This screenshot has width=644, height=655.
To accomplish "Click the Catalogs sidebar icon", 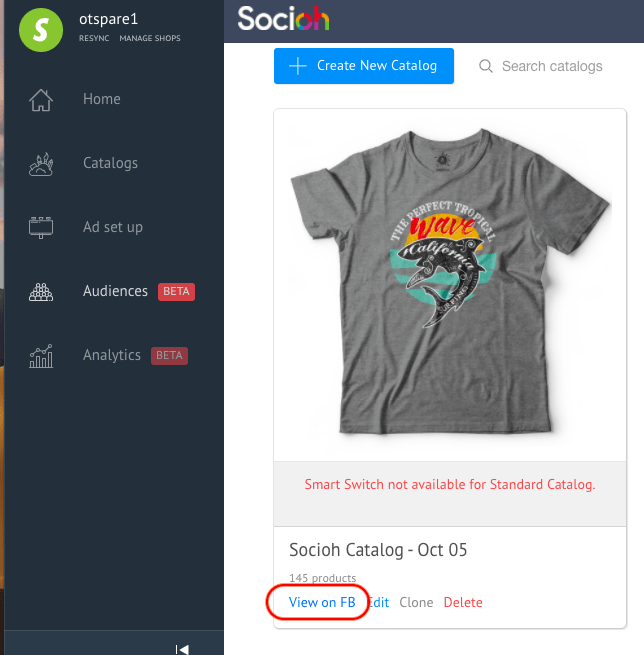I will point(41,164).
